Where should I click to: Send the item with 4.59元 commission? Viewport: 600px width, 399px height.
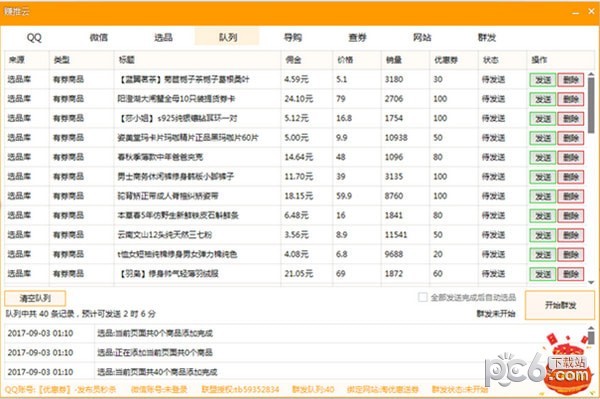543,80
